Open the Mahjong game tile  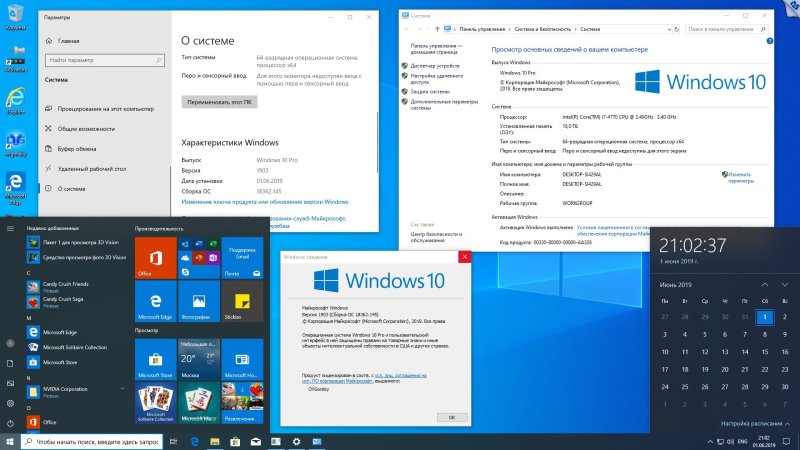click(199, 403)
